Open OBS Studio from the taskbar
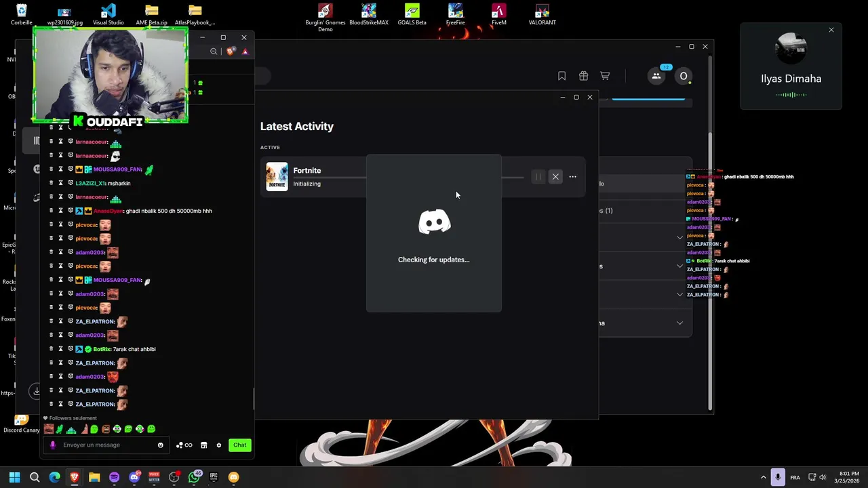 174,477
